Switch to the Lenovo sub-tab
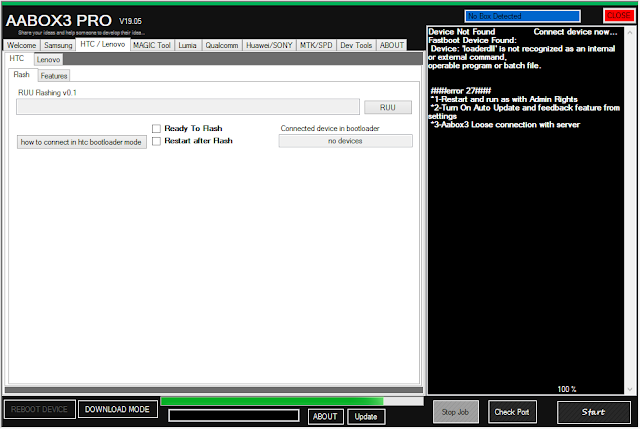The height and width of the screenshot is (429, 640). click(x=49, y=60)
